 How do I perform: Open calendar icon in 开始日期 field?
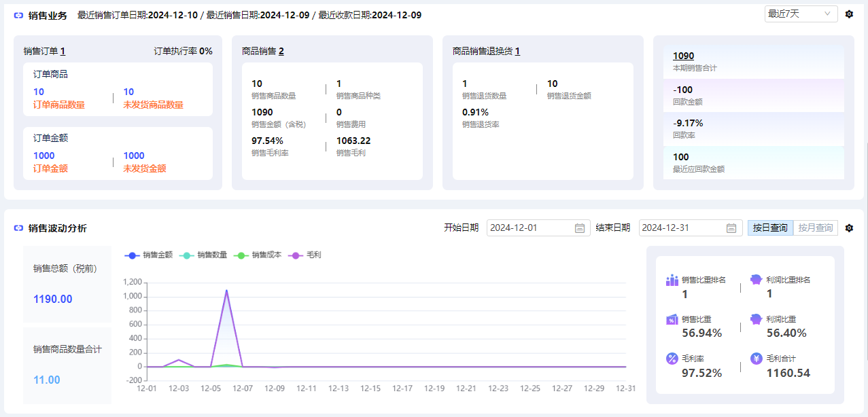pyautogui.click(x=580, y=228)
